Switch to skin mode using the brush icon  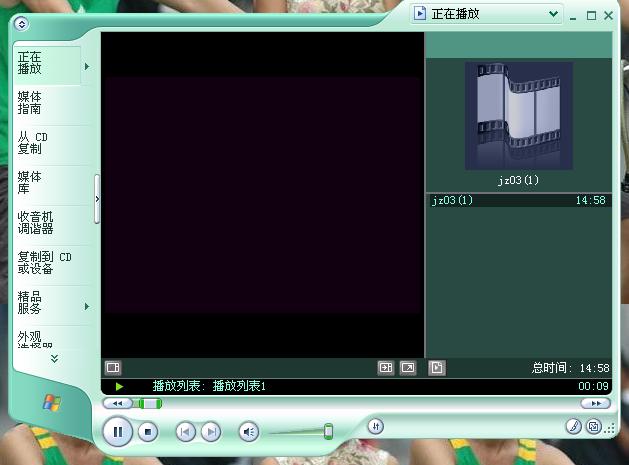pyautogui.click(x=573, y=426)
